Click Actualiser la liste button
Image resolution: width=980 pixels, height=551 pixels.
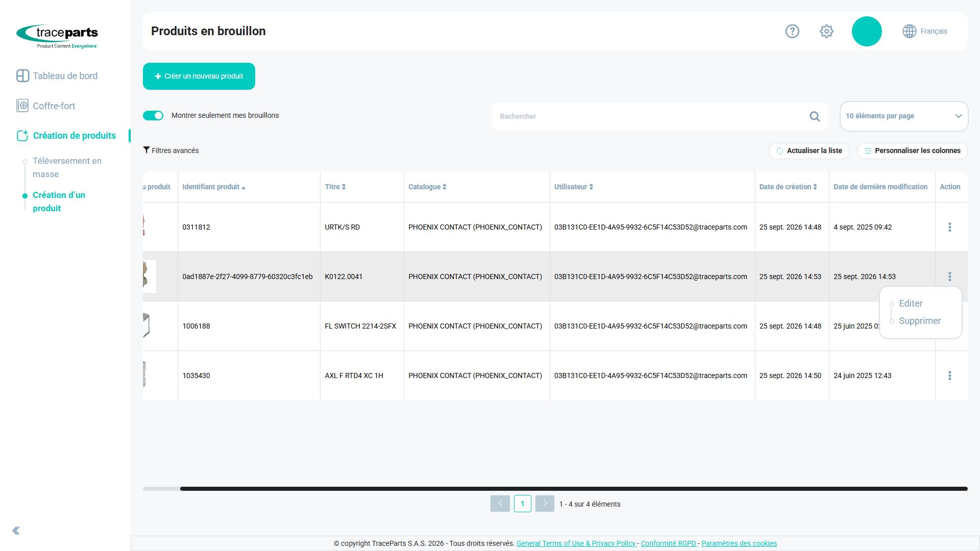[809, 151]
